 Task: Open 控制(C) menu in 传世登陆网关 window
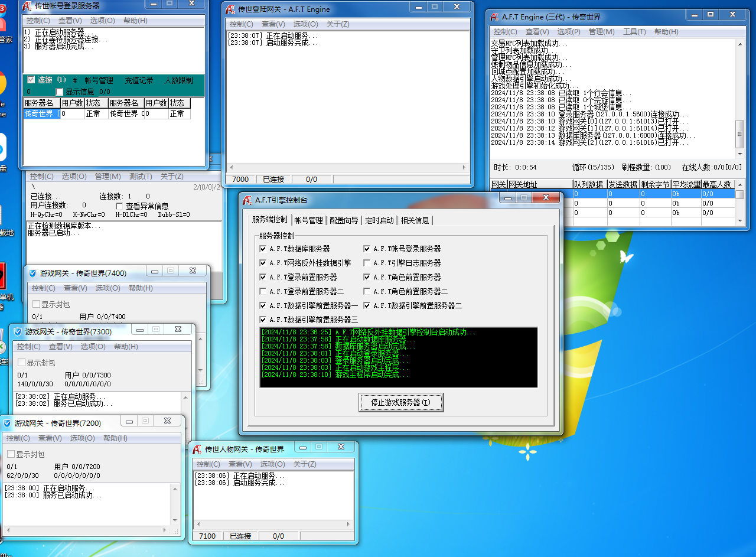[241, 24]
